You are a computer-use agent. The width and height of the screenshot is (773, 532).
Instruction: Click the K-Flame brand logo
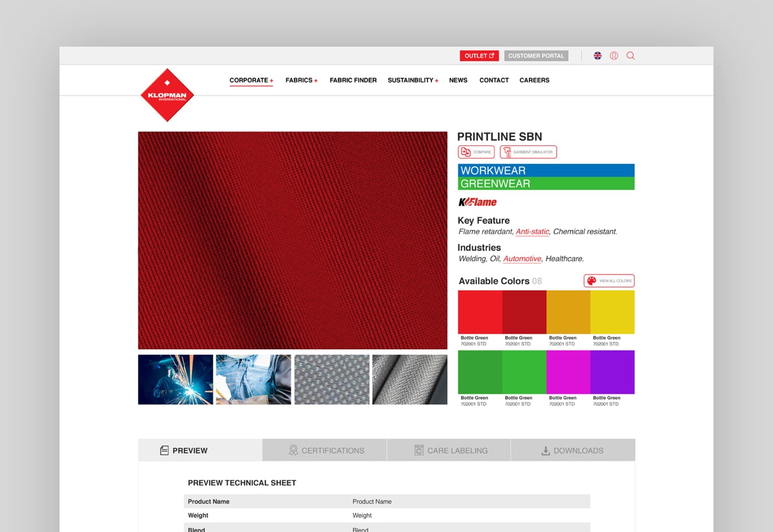(478, 202)
